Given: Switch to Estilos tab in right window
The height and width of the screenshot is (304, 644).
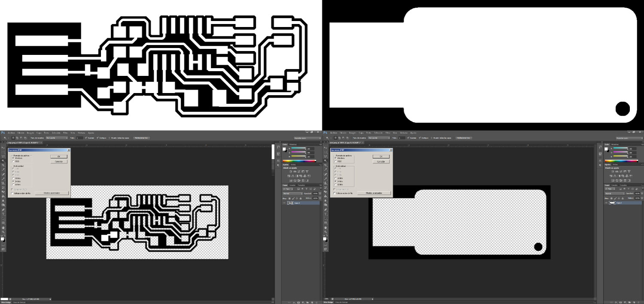Looking at the screenshot, I should 615,165.
